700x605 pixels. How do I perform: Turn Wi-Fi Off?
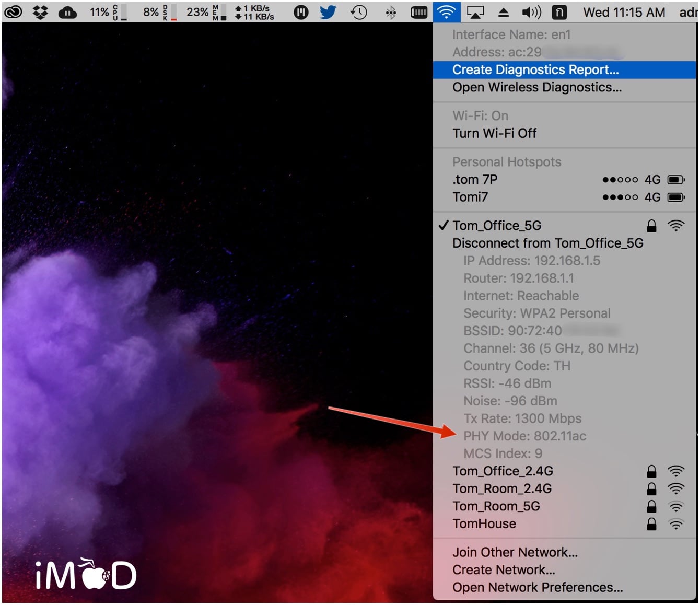point(494,133)
